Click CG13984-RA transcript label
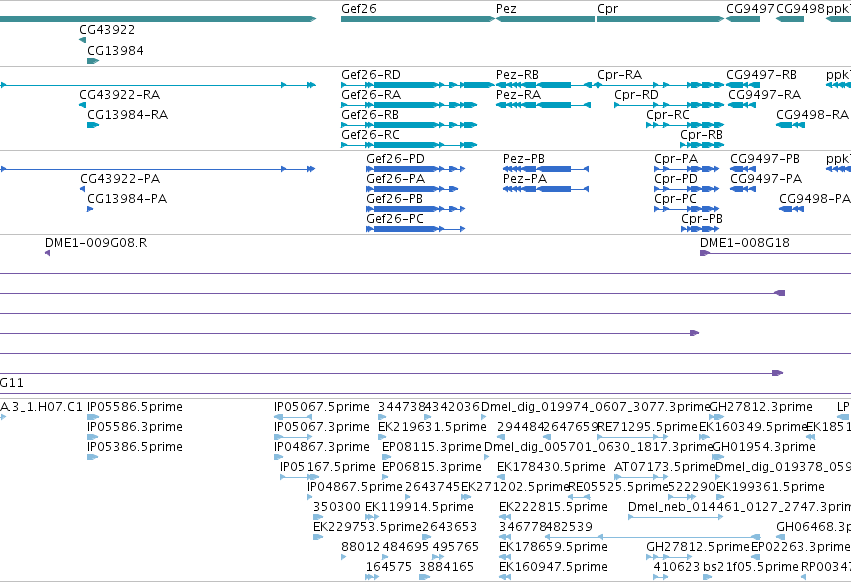This screenshot has height=582, width=851. click(128, 115)
